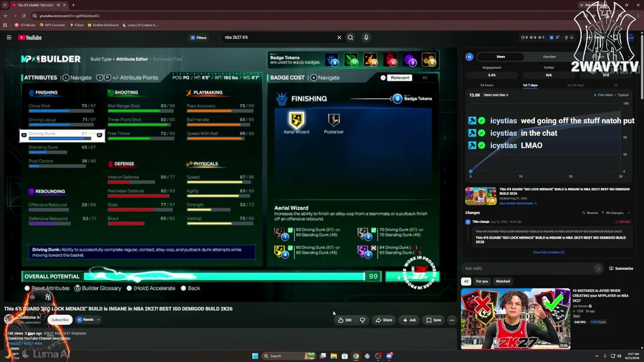Show hidden system tray icons
This screenshot has width=644, height=362.
(597, 356)
